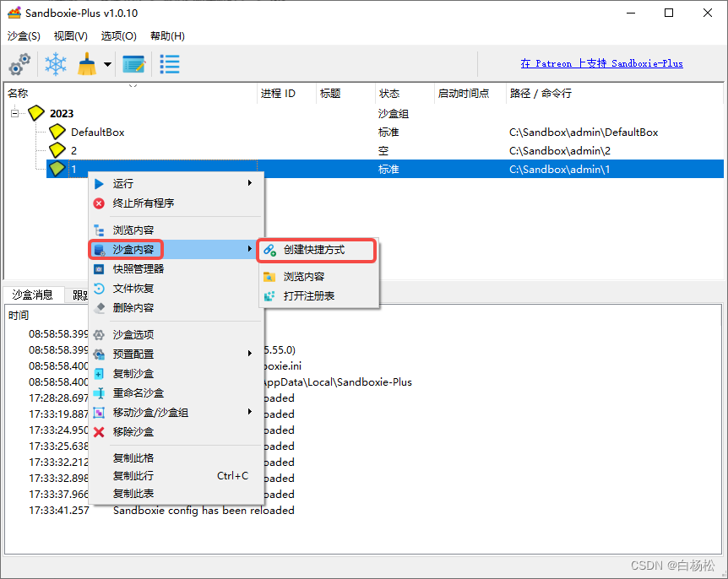Select the sandbox named 2
This screenshot has width=728, height=579.
pyautogui.click(x=385, y=151)
